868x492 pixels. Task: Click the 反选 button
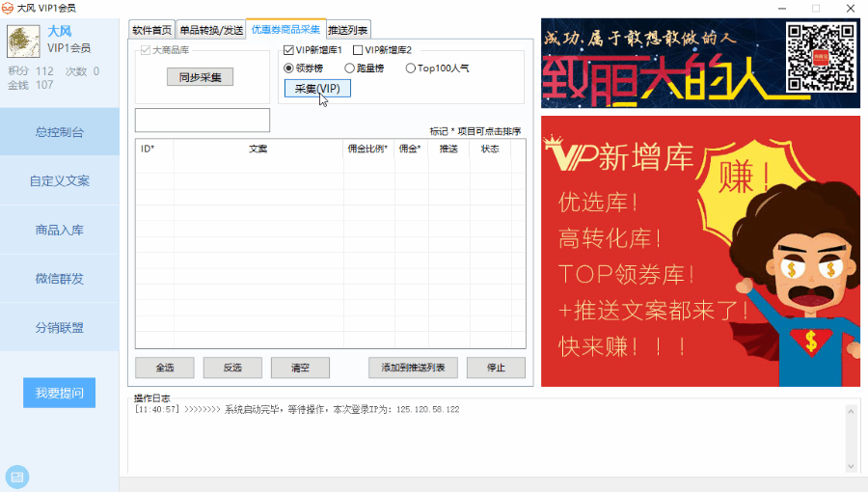click(232, 368)
